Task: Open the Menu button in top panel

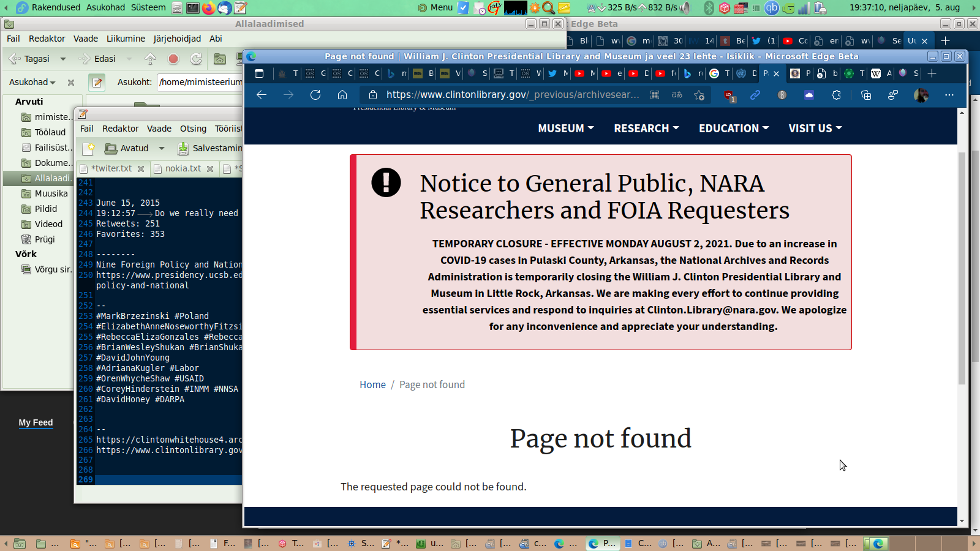Action: pos(435,7)
